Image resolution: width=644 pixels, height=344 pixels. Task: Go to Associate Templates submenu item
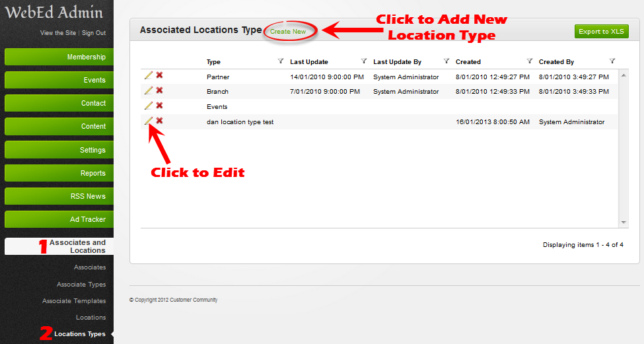click(x=74, y=301)
